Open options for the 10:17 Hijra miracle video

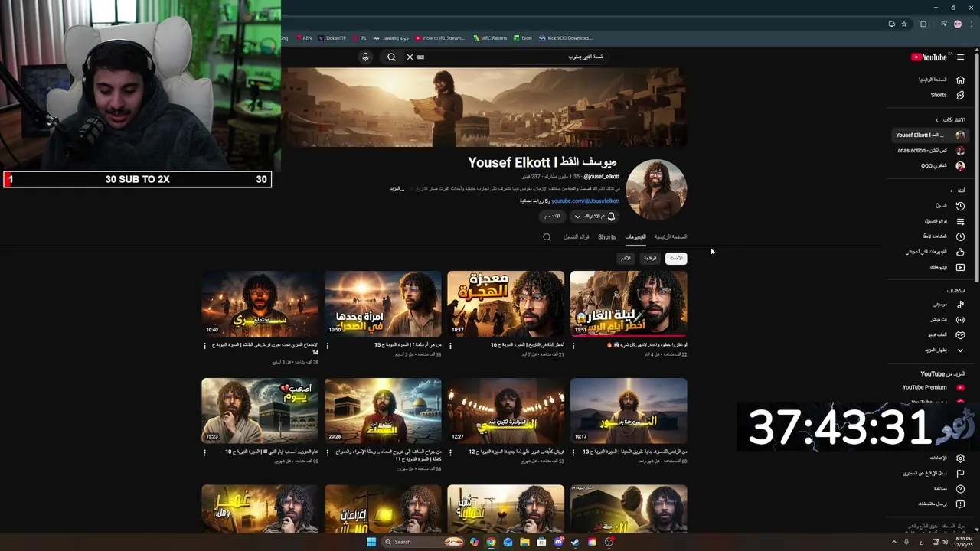click(450, 345)
